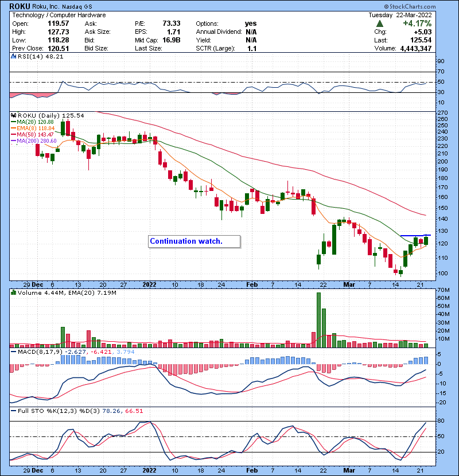Click the RSI(14) 48.21 label
The height and width of the screenshot is (476, 459).
tap(40, 56)
